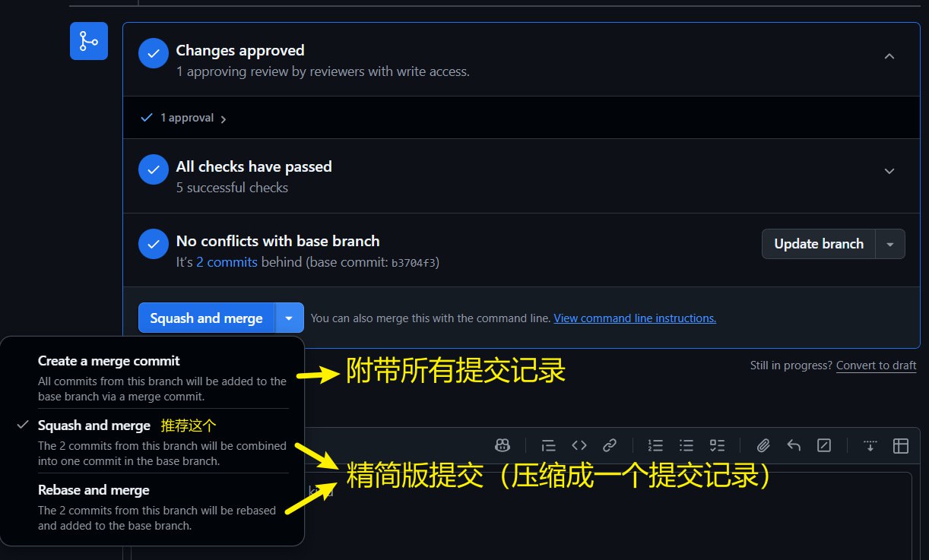Insert a numbered list
Image resolution: width=929 pixels, height=560 pixels.
coord(655,445)
